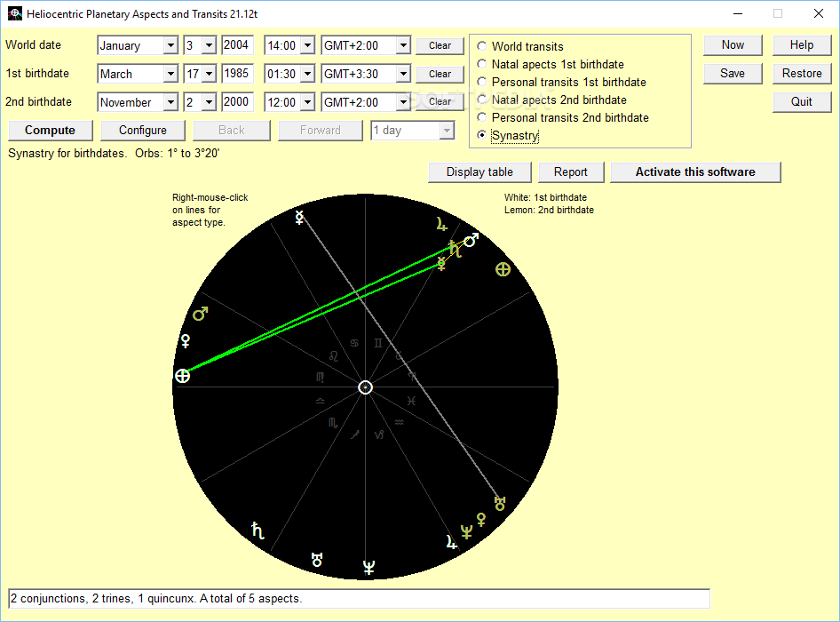Select the World transits option

tap(520, 46)
